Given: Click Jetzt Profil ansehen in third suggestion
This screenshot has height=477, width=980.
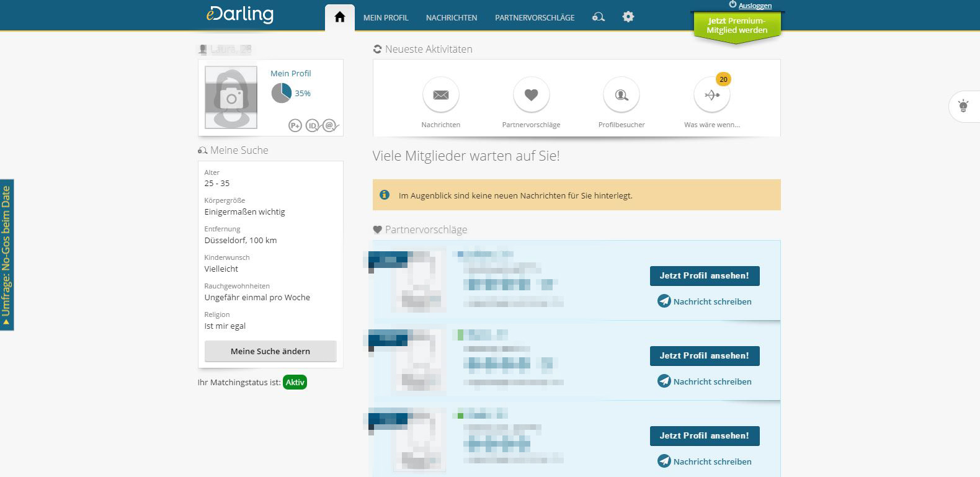Looking at the screenshot, I should click(705, 436).
